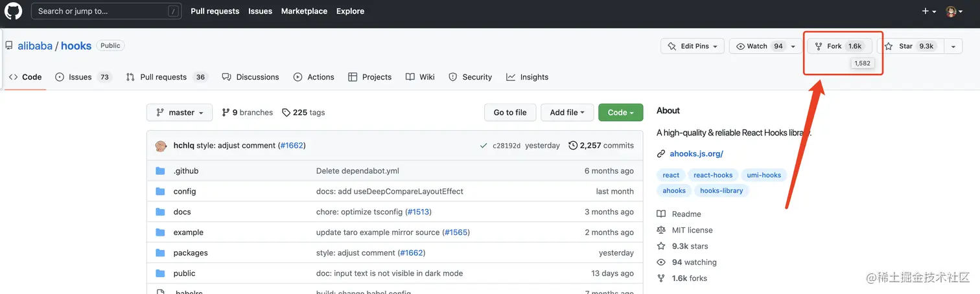
Task: Open Pull requests in top navigation
Action: coord(215,11)
